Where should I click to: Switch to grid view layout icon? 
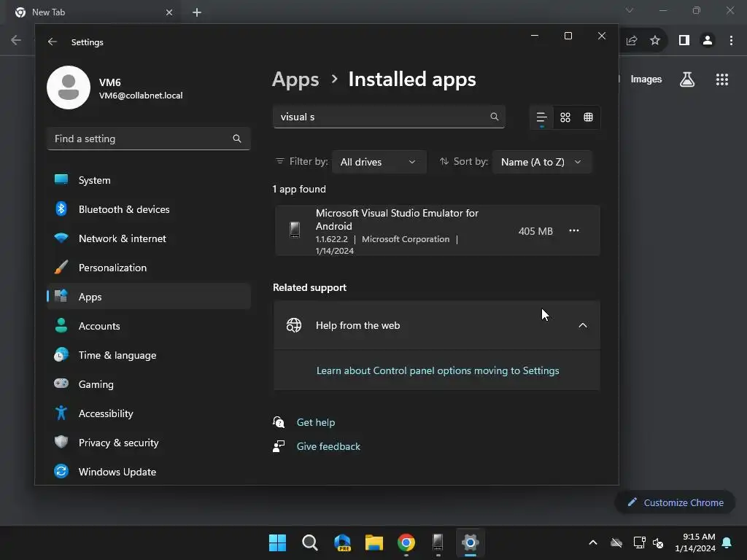[565, 117]
